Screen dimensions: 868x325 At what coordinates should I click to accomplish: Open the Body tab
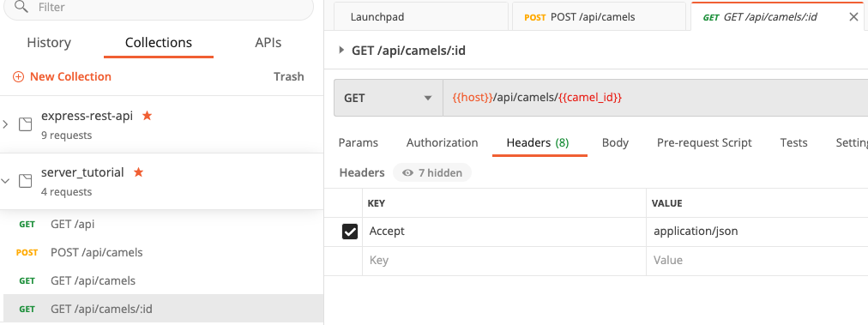(615, 143)
